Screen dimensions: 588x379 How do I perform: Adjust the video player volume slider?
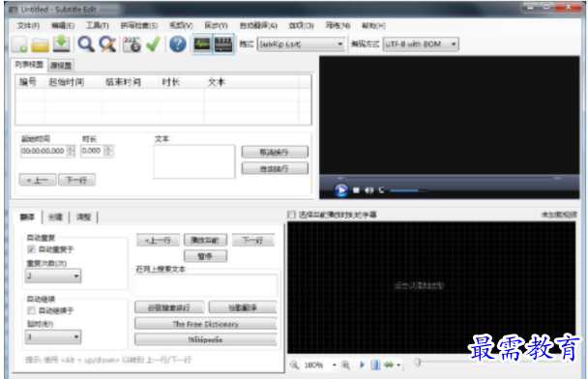pyautogui.click(x=409, y=190)
